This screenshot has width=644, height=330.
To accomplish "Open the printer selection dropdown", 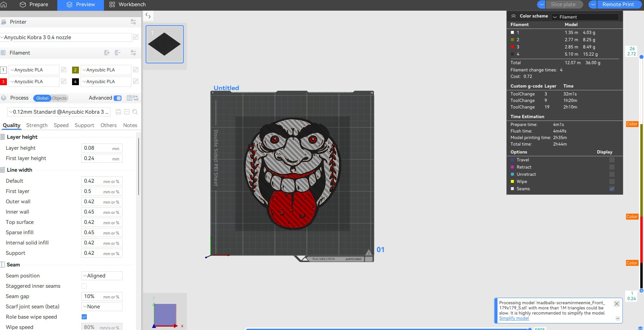I will 66,37.
